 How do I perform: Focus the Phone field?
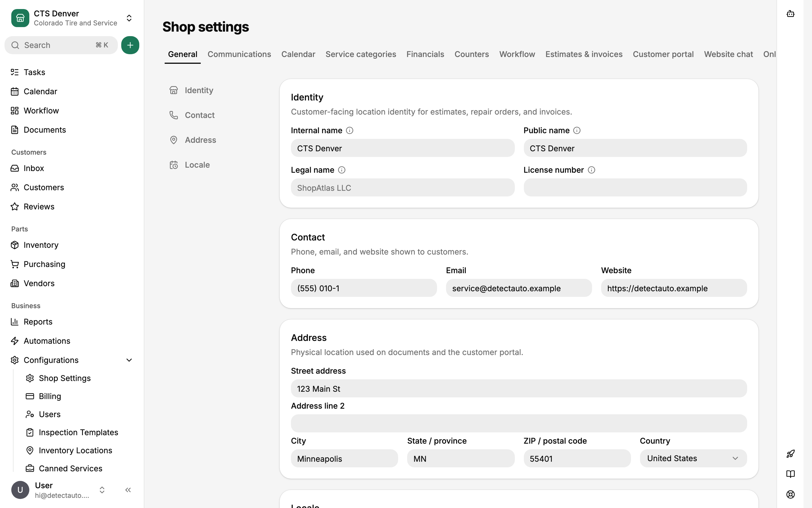(x=364, y=288)
